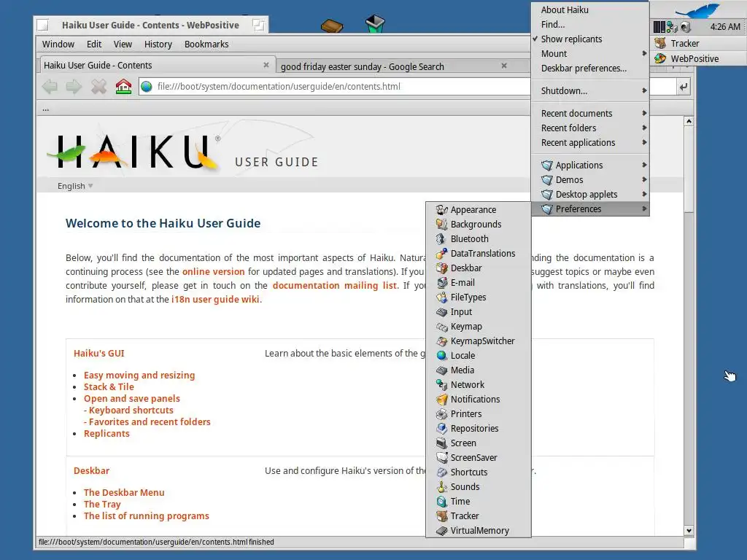Select About Haiku menu entry
747x560 pixels.
coord(590,10)
